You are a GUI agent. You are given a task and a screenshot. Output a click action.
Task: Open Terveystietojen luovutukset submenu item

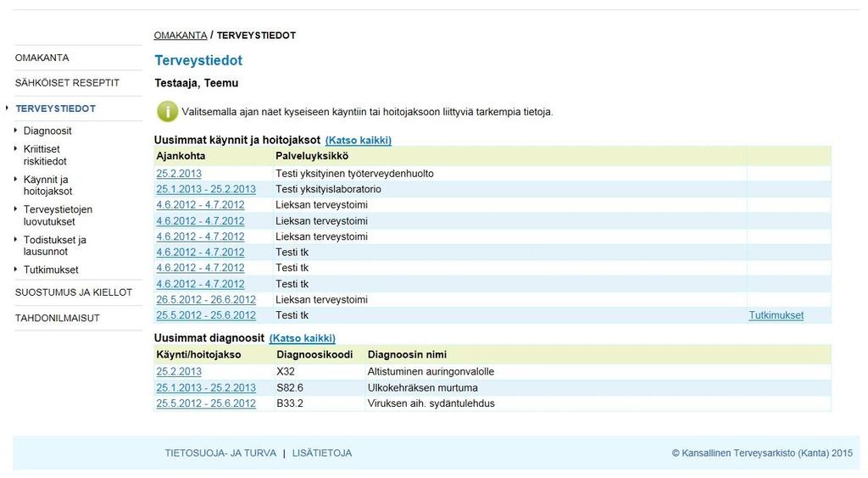tap(58, 215)
